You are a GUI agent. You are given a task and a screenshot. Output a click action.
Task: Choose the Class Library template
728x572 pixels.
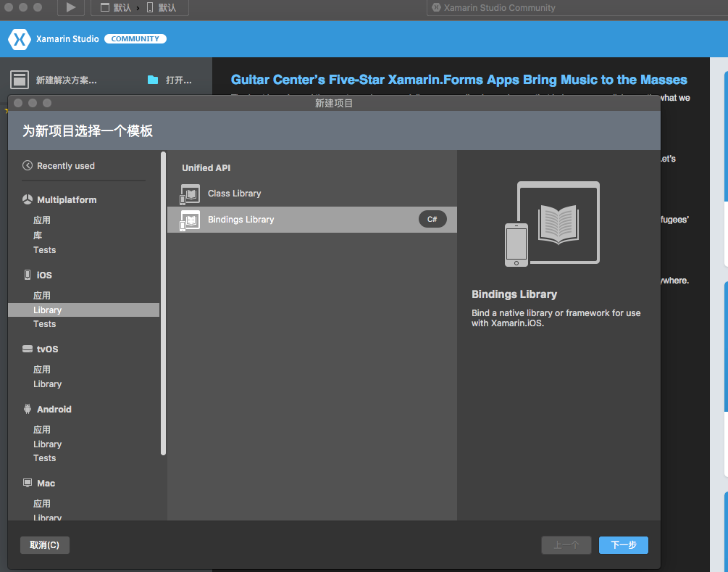(312, 194)
